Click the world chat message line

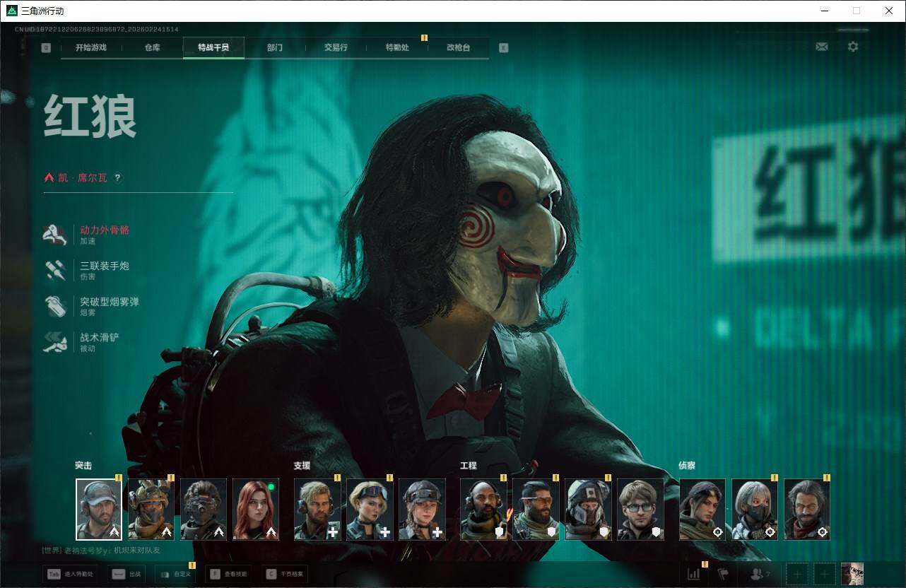click(x=101, y=551)
